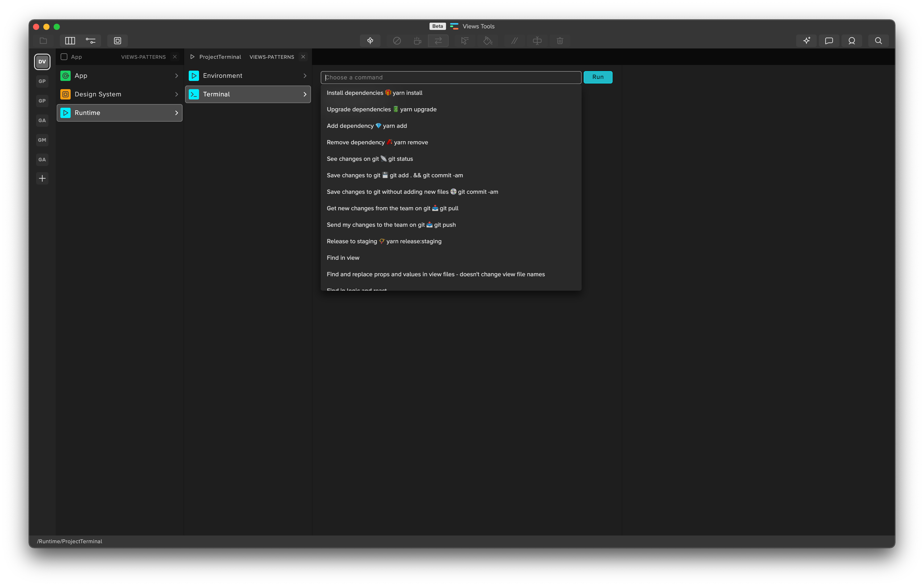Choose 'Get new changes from the team' git pull
The height and width of the screenshot is (586, 924).
tap(392, 208)
